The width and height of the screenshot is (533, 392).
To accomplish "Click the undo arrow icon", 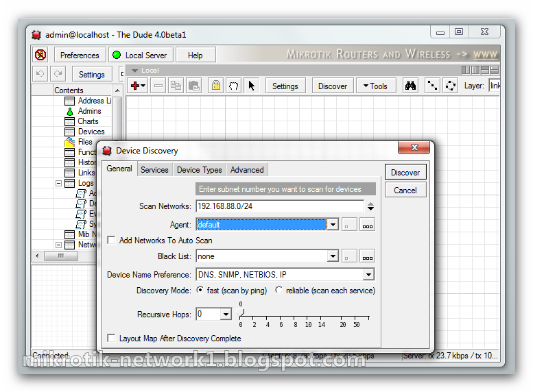I will coord(40,74).
